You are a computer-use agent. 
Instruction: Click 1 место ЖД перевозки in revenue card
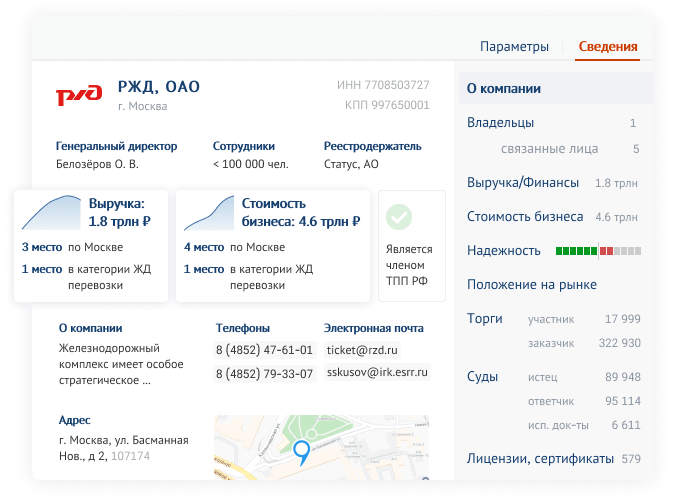tap(86, 277)
